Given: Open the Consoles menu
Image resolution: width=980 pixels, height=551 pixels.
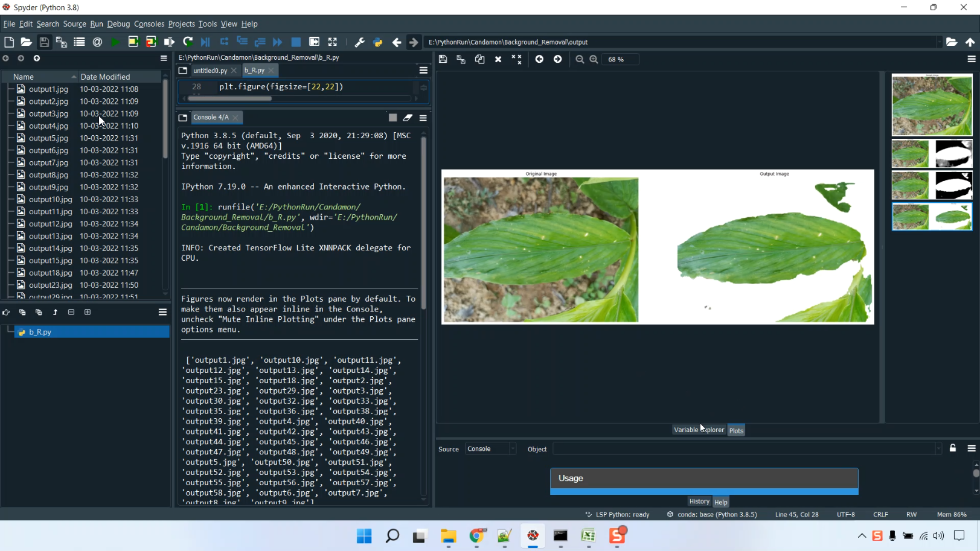Looking at the screenshot, I should click(x=149, y=24).
